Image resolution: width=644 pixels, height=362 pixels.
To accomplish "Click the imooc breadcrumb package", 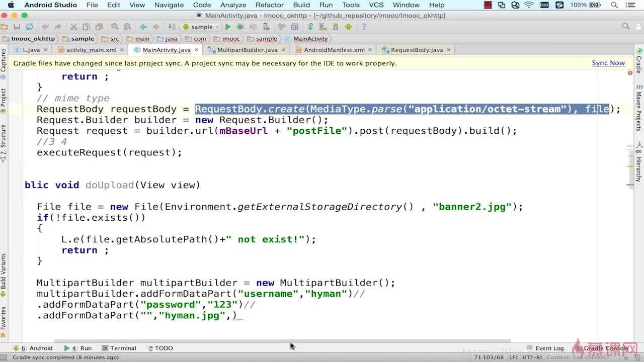I will pos(227,39).
